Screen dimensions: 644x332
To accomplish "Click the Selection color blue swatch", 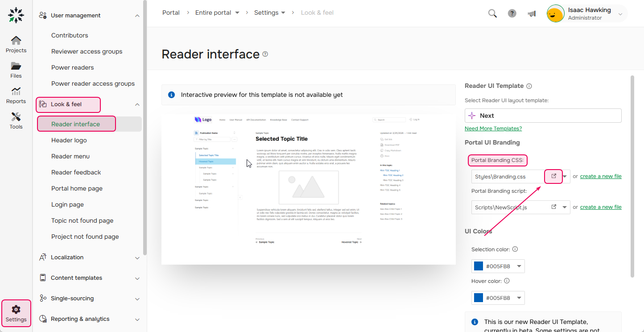I will [x=479, y=266].
